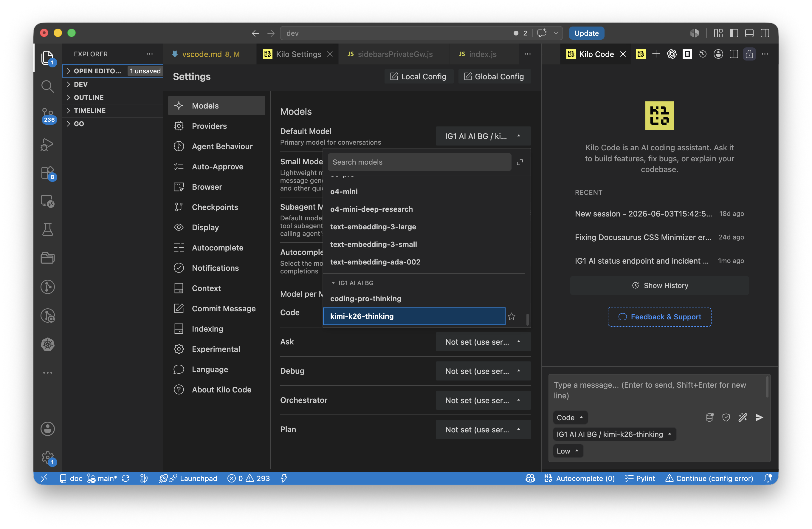
Task: Open the Customize Layout icon in title bar
Action: (x=718, y=33)
